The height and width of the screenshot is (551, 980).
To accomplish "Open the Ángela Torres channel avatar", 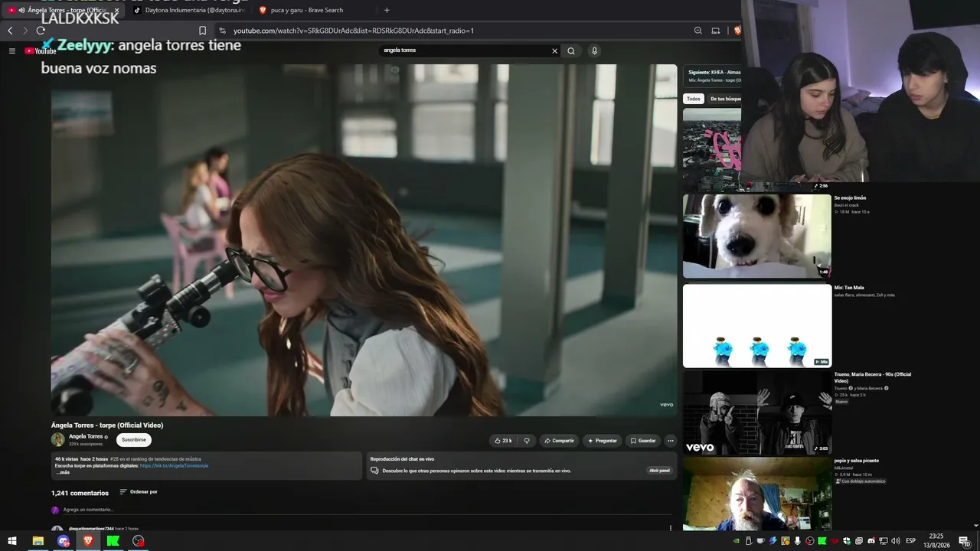I will pyautogui.click(x=58, y=439).
